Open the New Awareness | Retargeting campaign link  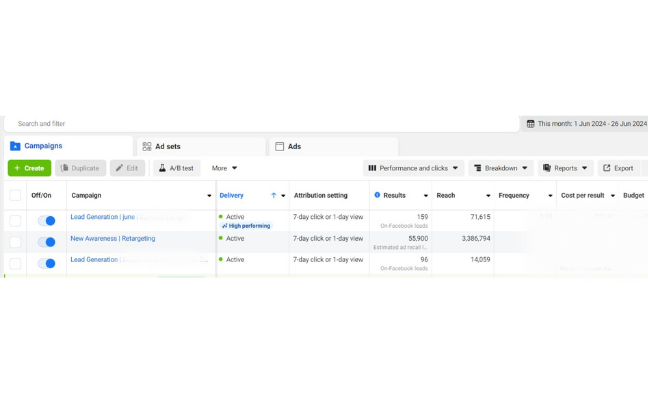click(x=111, y=239)
